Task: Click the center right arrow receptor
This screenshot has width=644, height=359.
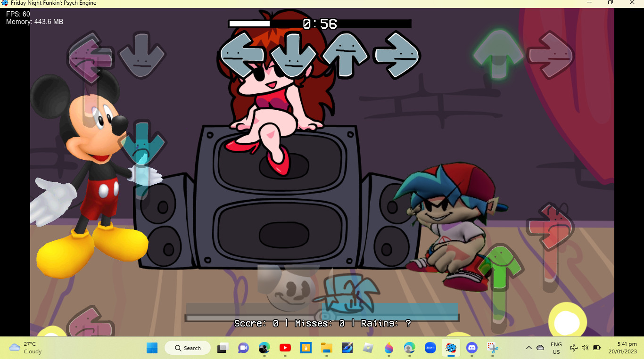Action: pyautogui.click(x=396, y=55)
